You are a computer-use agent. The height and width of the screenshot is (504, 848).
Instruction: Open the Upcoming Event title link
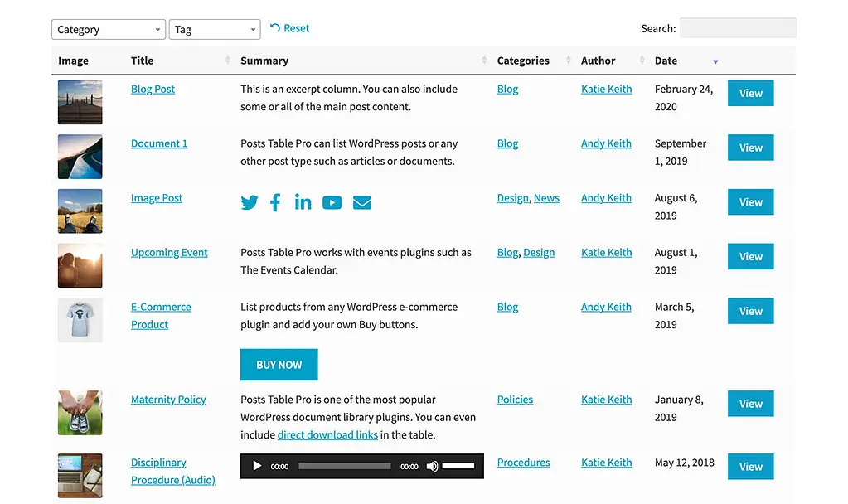click(169, 253)
